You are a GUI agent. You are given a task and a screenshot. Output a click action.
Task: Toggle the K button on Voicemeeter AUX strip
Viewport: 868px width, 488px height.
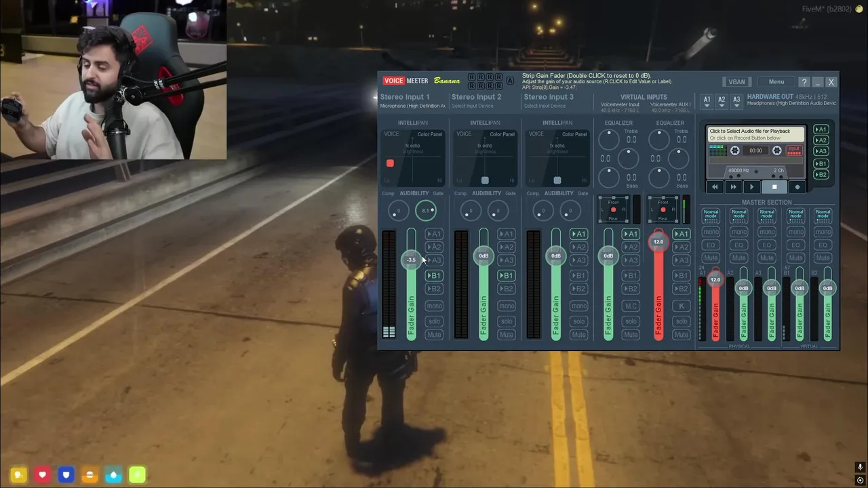pos(682,306)
